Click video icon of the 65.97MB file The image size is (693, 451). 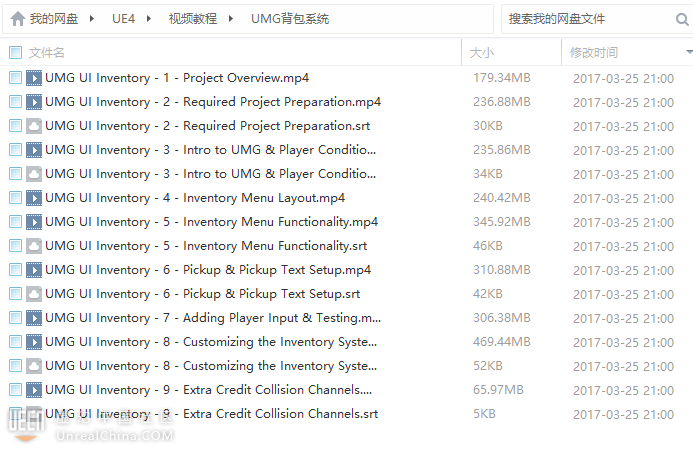click(34, 390)
